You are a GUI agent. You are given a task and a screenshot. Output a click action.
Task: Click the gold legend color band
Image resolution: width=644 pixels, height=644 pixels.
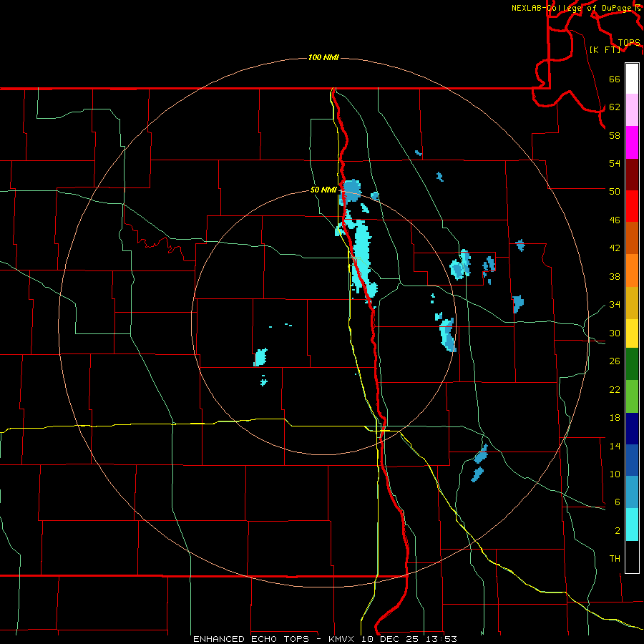(x=632, y=303)
